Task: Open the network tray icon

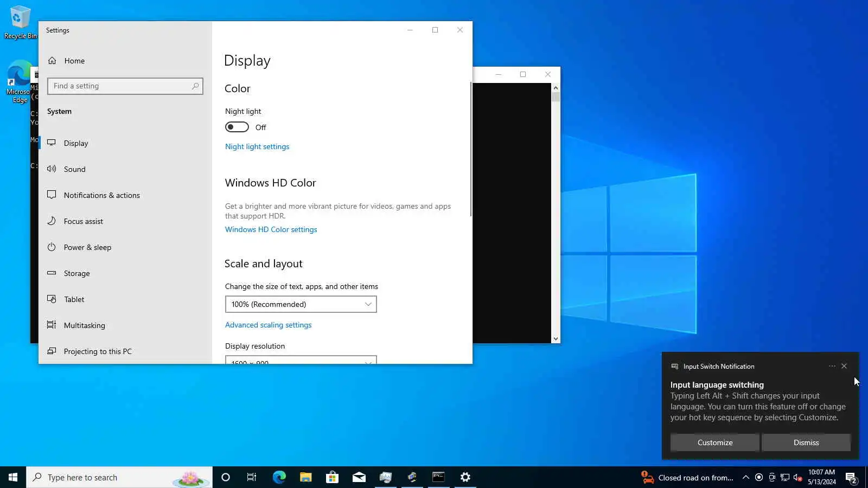Action: [x=785, y=477]
